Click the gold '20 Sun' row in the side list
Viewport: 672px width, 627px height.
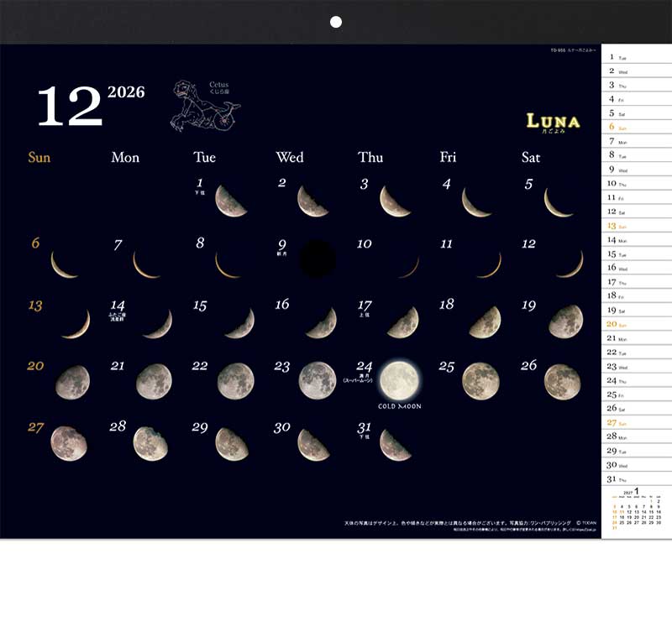click(x=637, y=324)
